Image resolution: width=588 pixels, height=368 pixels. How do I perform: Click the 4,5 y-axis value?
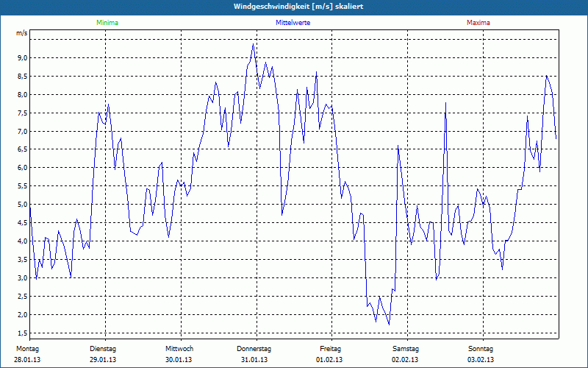tap(23, 223)
